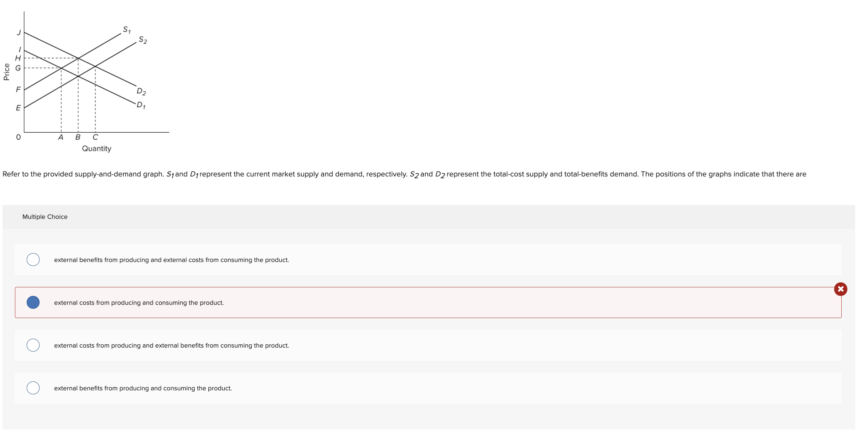Click the S2 supply curve label
Screen dimensions: 868x446
[142, 40]
